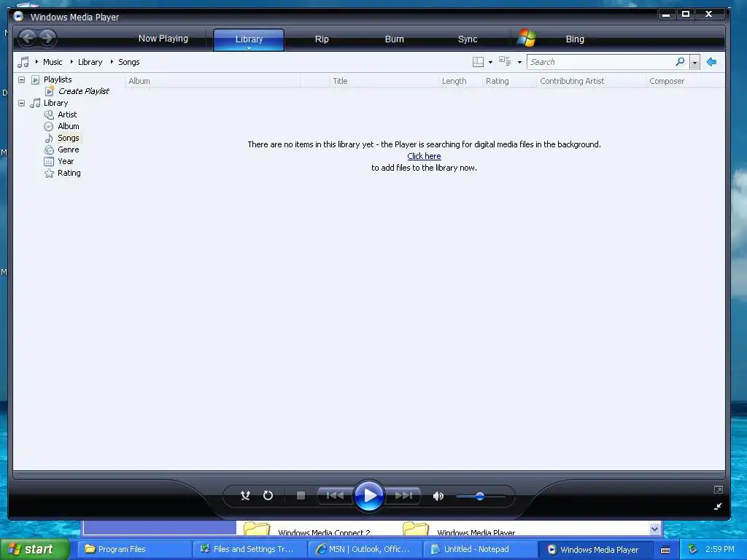Image resolution: width=747 pixels, height=560 pixels.
Task: Click the 'Click here' link to add files
Action: (424, 156)
